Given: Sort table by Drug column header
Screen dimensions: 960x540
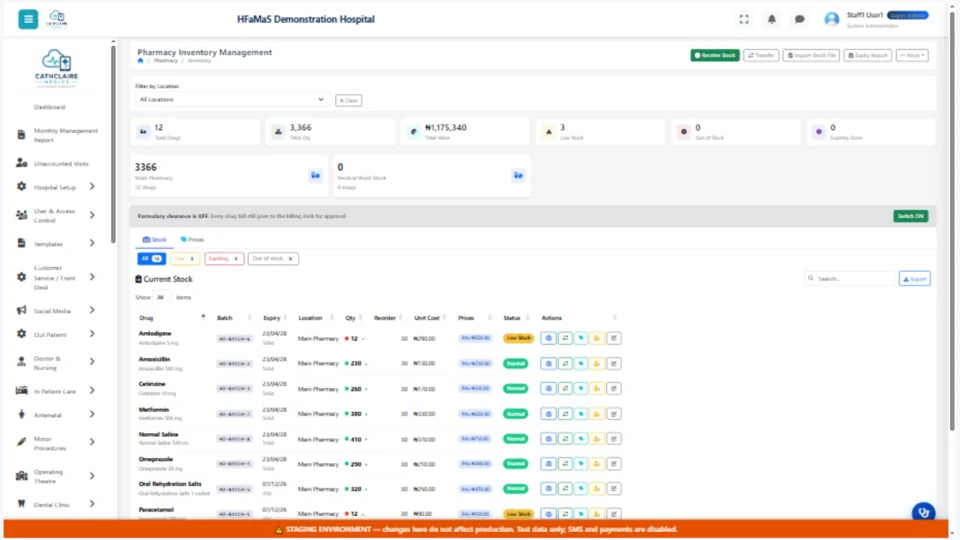Looking at the screenshot, I should coord(171,318).
